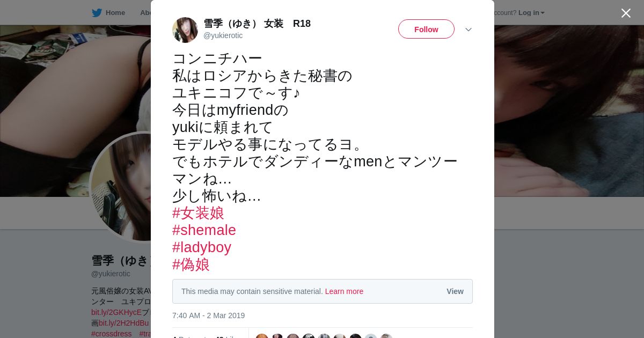Click the Twitter bird Home icon
The image size is (644, 338).
click(97, 13)
